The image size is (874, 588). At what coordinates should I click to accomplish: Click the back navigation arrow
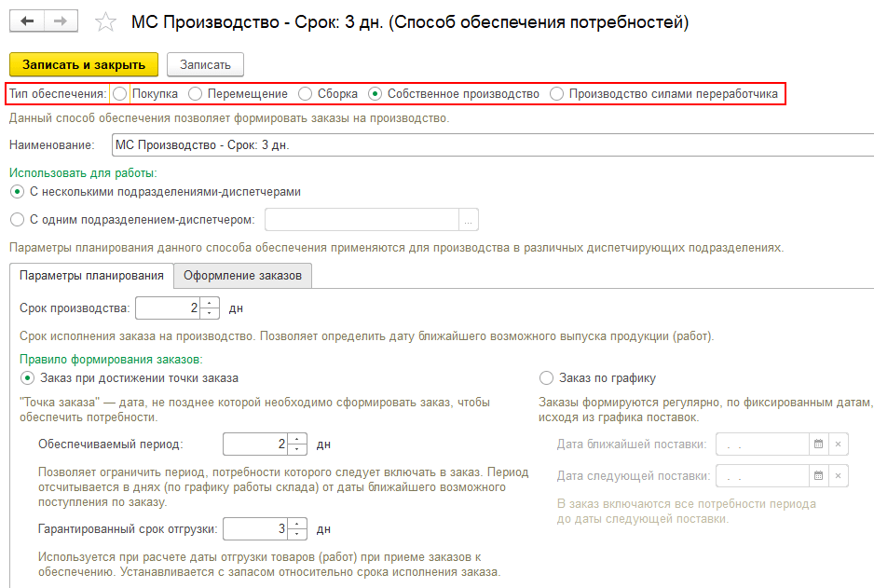tap(26, 21)
